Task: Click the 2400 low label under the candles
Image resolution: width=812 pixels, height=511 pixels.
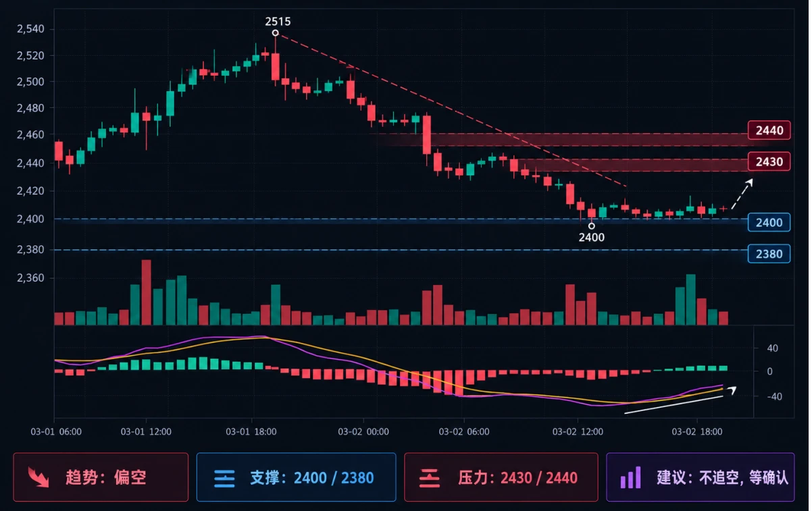Action: 592,237
